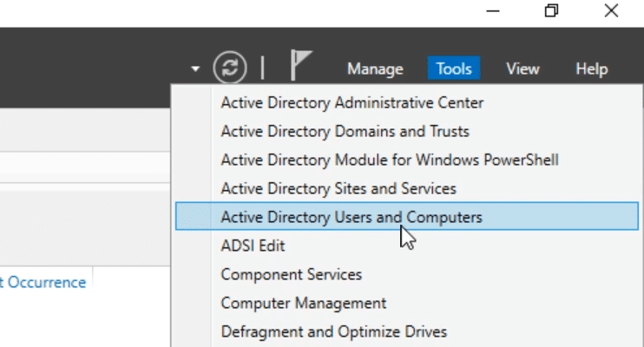Minimize the Server Manager window
Image resolution: width=644 pixels, height=347 pixels.
coord(492,11)
